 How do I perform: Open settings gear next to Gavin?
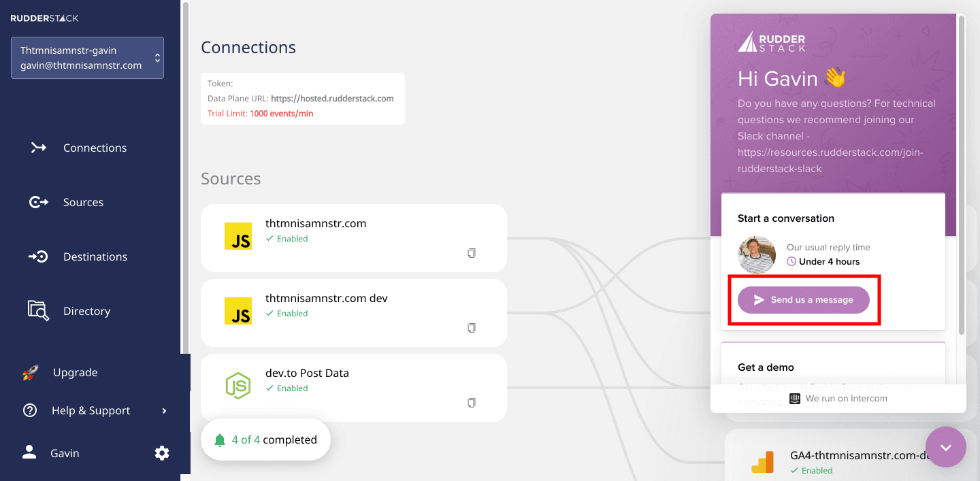point(162,453)
